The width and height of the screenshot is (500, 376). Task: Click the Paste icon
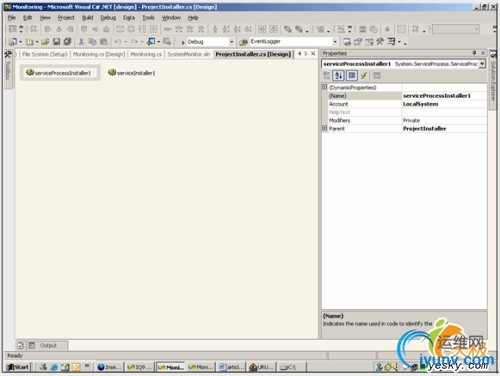[x=104, y=42]
